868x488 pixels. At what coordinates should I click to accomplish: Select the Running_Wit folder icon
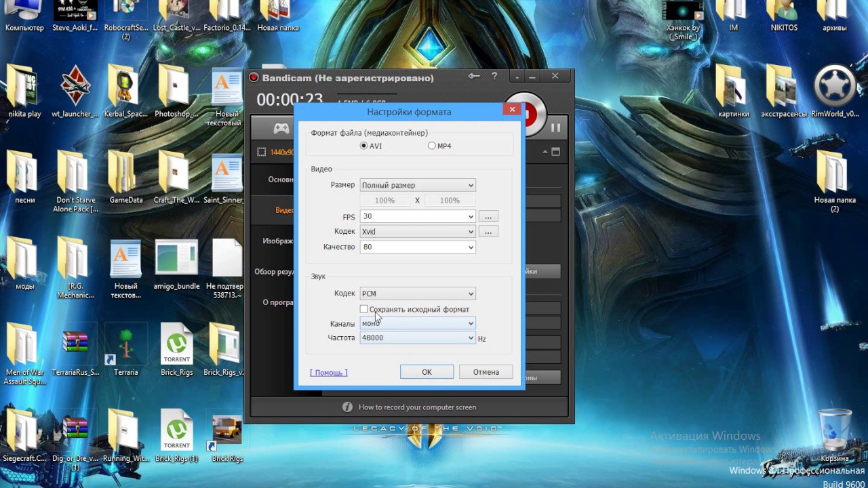[125, 437]
